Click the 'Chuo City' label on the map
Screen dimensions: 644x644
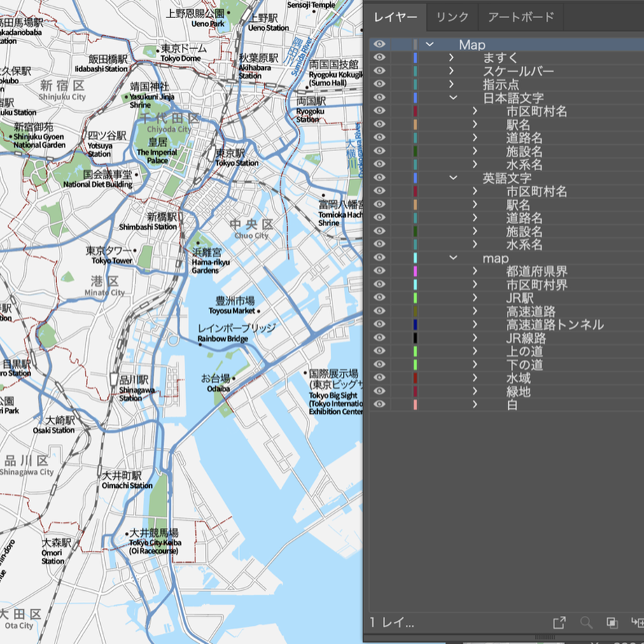[251, 235]
